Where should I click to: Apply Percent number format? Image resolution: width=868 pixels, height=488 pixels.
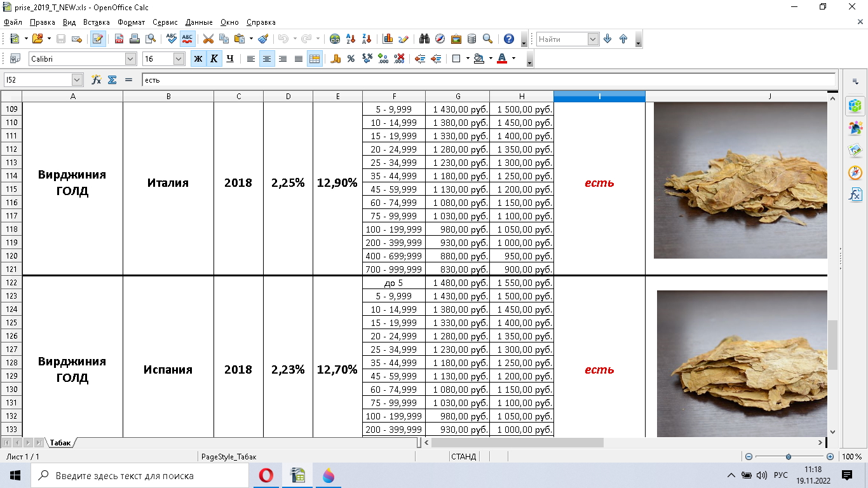351,58
